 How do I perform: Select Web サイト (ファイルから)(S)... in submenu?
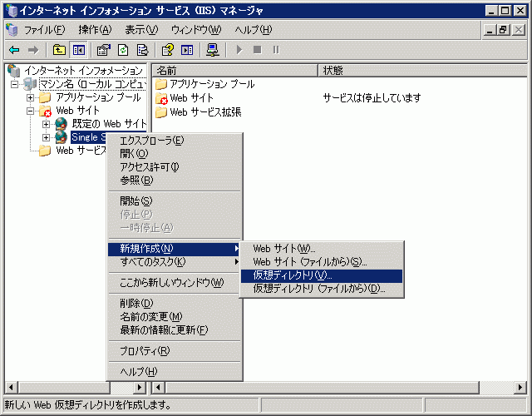[x=322, y=262]
